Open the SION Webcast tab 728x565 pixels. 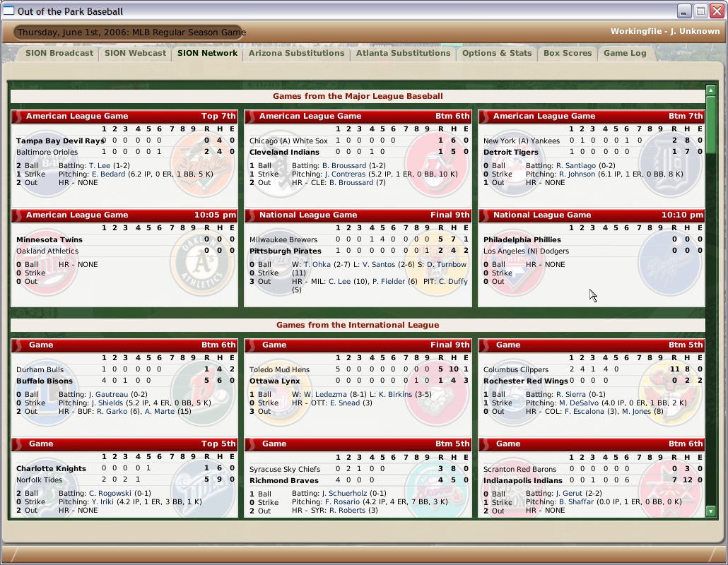135,53
